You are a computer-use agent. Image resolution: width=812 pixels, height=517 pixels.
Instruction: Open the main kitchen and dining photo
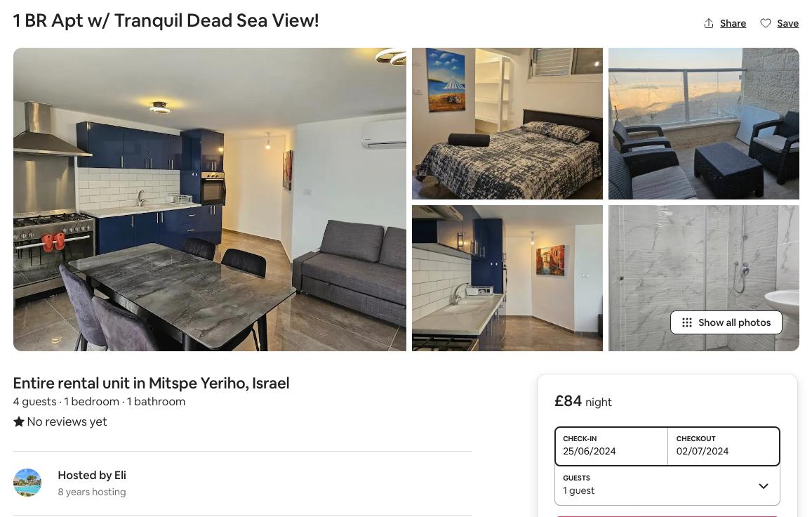tap(210, 199)
